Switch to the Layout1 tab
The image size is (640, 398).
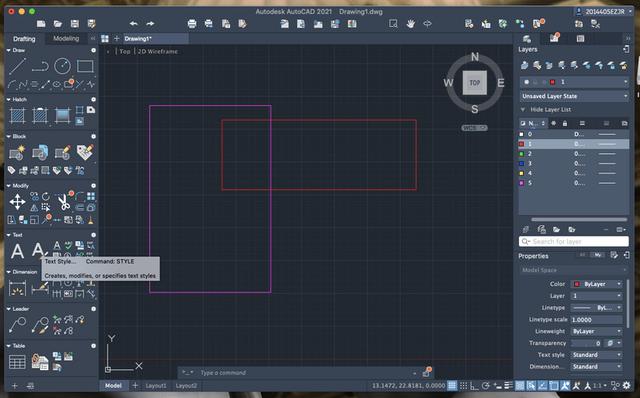pos(156,385)
